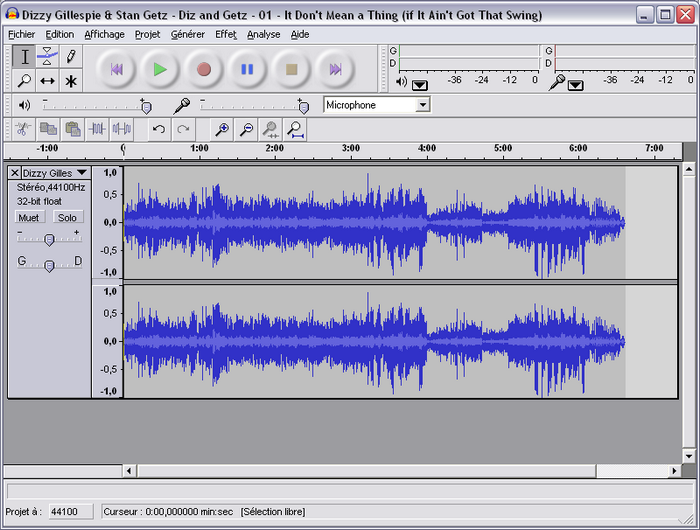Click the Cut scissors icon
The width and height of the screenshot is (700, 530).
23,129
